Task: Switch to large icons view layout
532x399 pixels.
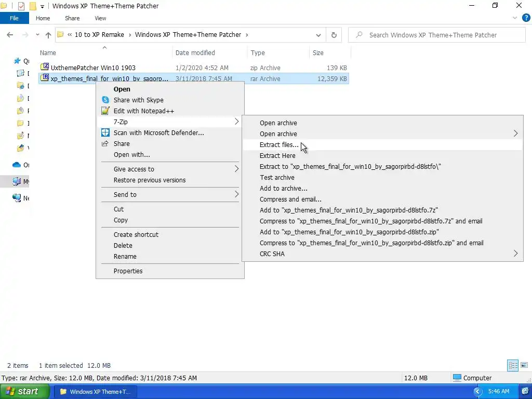Action: pyautogui.click(x=524, y=365)
